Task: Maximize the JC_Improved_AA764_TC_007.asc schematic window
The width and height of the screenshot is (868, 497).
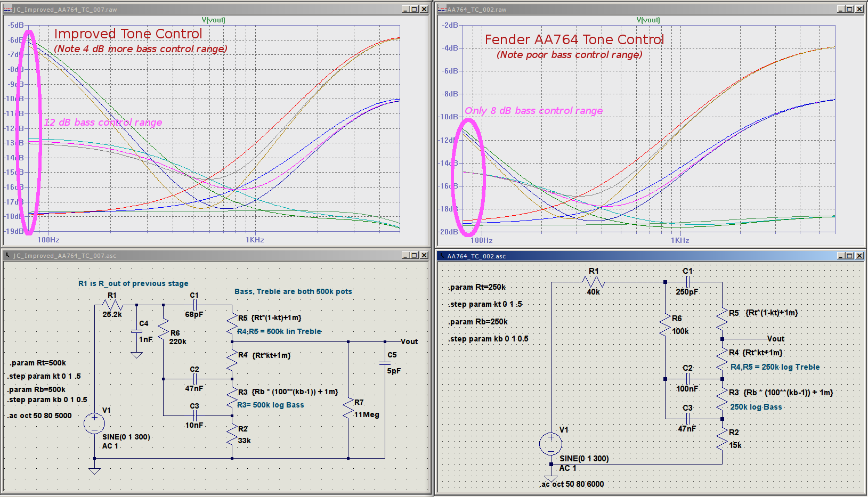Action: (415, 255)
